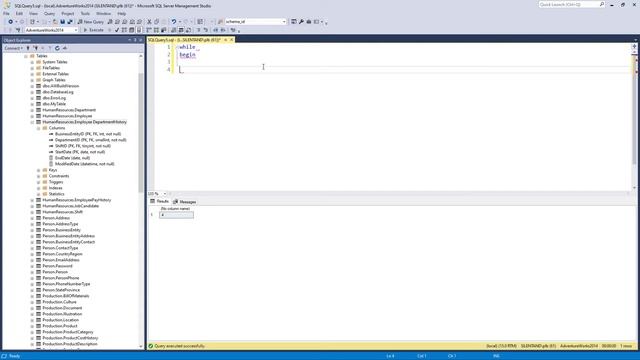Click the Uncomment Lines icon
The image size is (640, 360).
click(x=206, y=30)
